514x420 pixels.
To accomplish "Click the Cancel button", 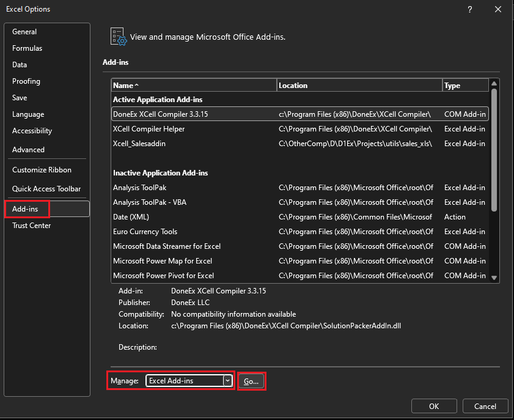I will tap(485, 406).
